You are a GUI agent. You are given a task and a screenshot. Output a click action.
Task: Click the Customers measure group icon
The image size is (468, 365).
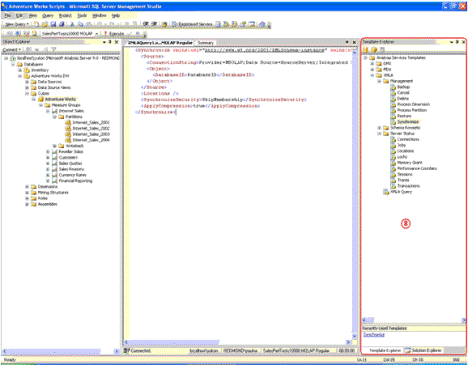pos(55,157)
